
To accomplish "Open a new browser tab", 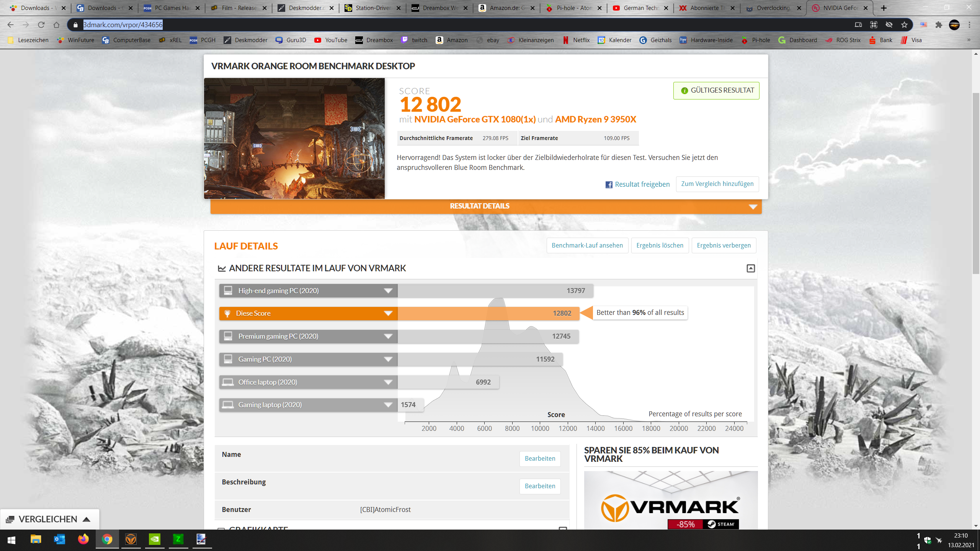I will (x=884, y=8).
